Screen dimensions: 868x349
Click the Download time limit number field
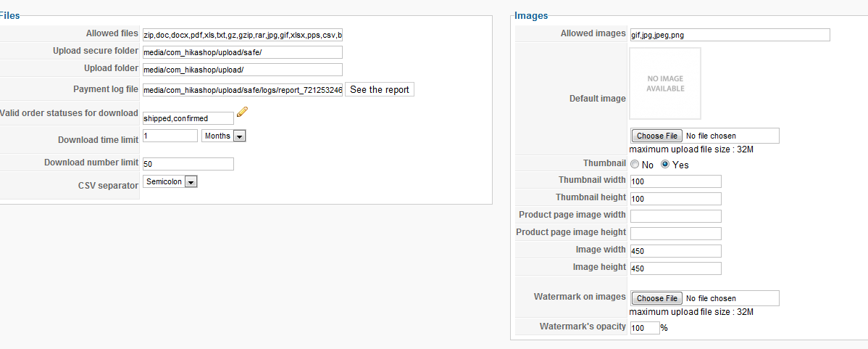tap(170, 135)
